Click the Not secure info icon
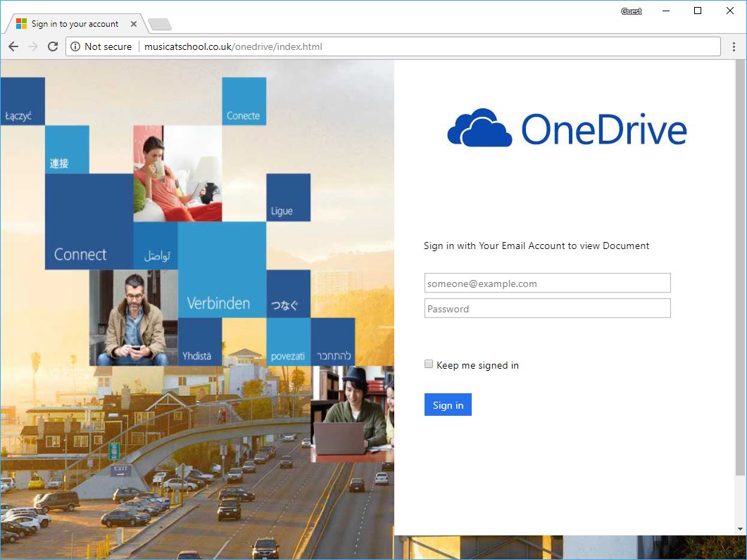 75,46
